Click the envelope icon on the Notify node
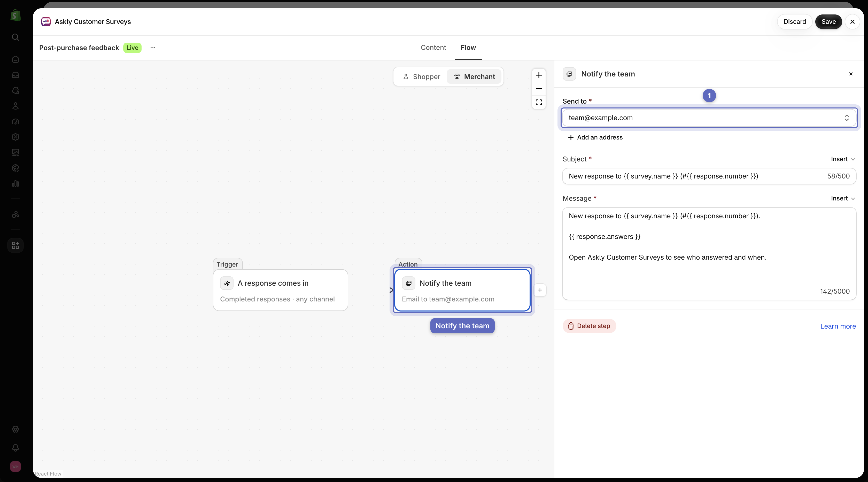 pos(408,283)
